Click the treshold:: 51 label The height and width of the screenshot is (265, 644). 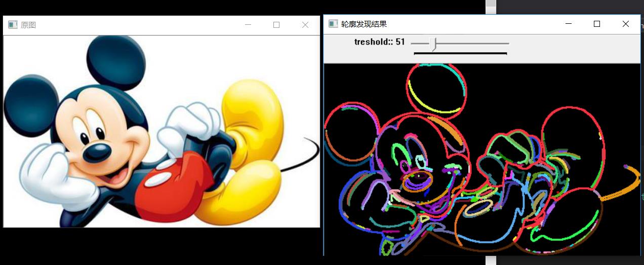380,42
